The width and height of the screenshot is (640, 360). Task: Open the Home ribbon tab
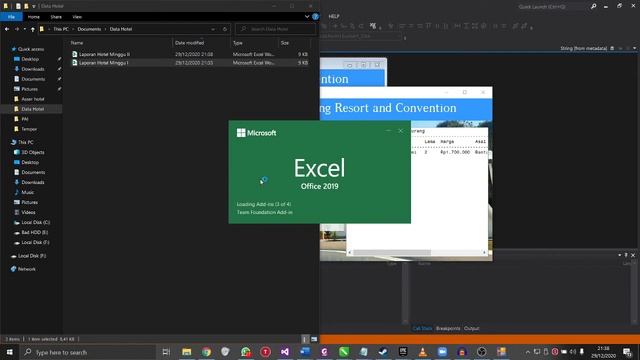(x=33, y=17)
